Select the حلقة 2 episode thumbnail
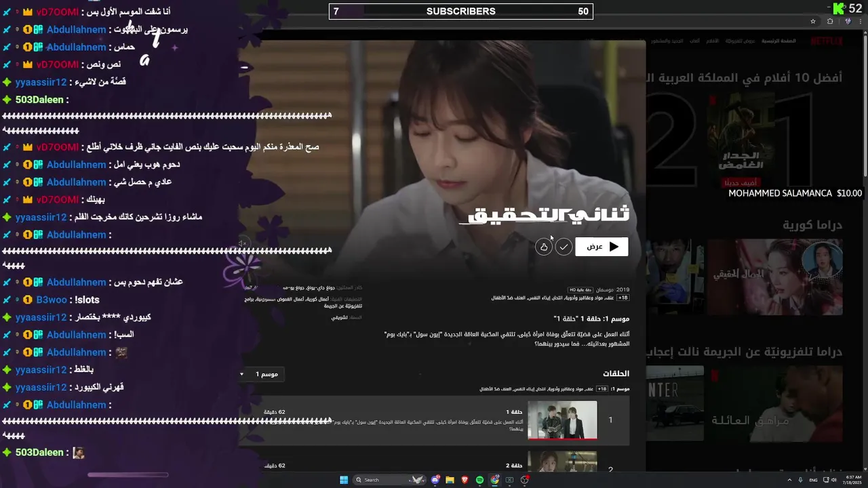 [x=562, y=462]
